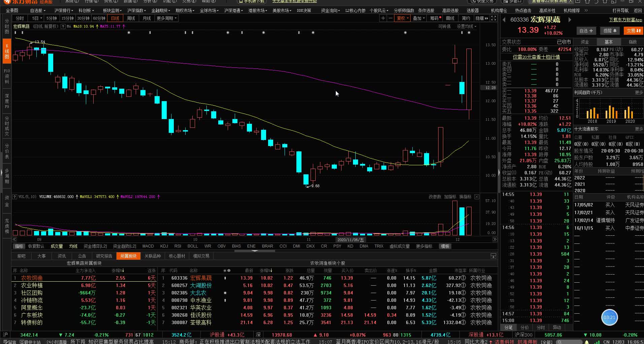Open 分时成交 in left sidebar
Screen dimensions: 644x344
click(x=7, y=126)
